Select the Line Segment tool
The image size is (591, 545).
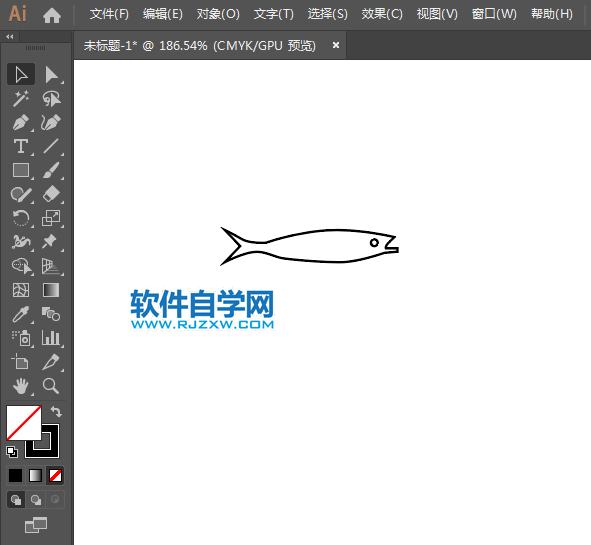[51, 146]
